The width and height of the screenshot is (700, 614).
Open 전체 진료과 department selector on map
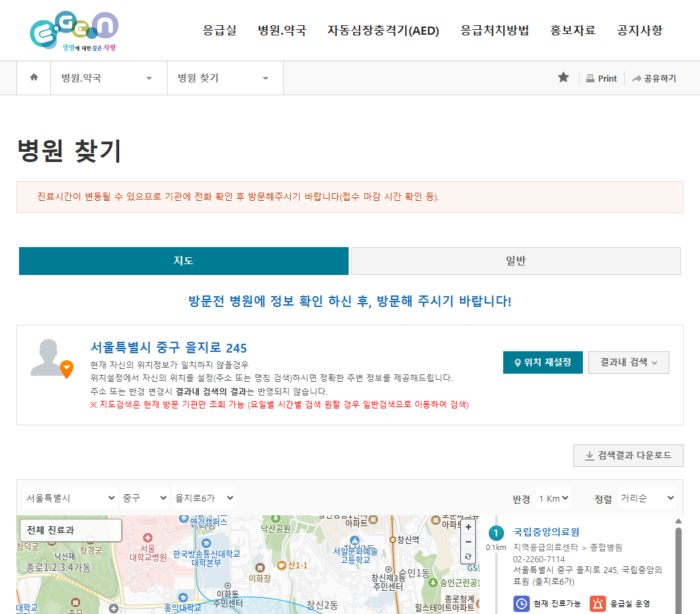[x=71, y=530]
